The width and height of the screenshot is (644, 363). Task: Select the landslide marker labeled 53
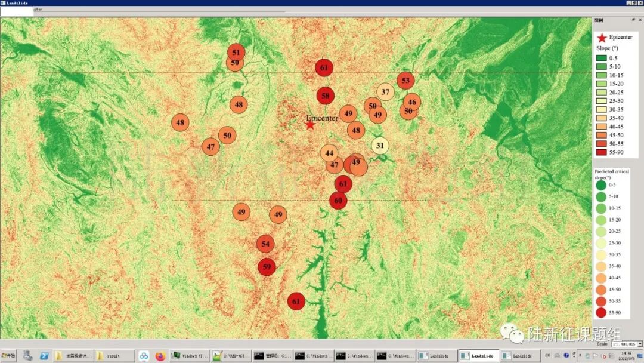[405, 80]
